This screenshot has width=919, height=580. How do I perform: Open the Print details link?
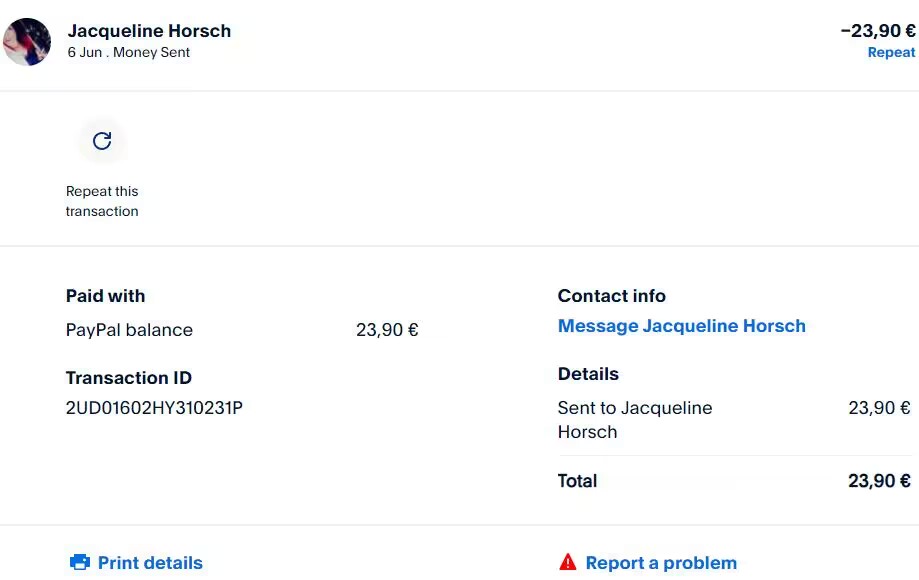pyautogui.click(x=150, y=563)
